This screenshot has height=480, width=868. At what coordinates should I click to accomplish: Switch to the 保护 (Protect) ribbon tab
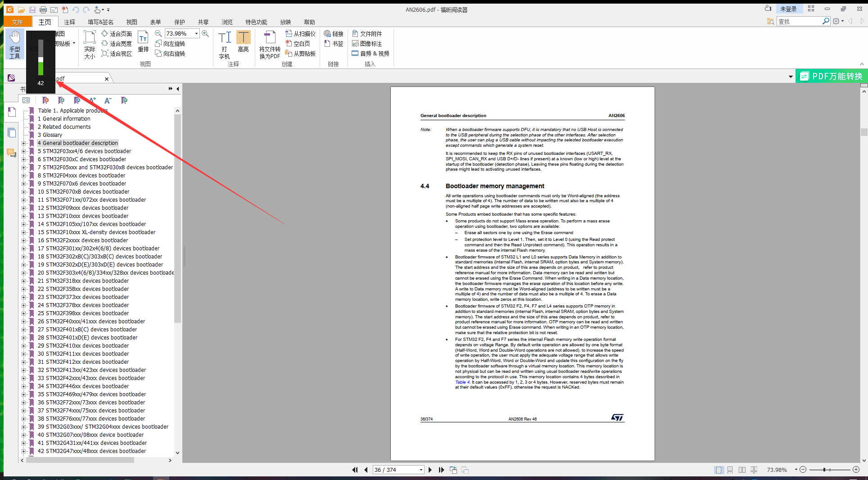point(179,22)
